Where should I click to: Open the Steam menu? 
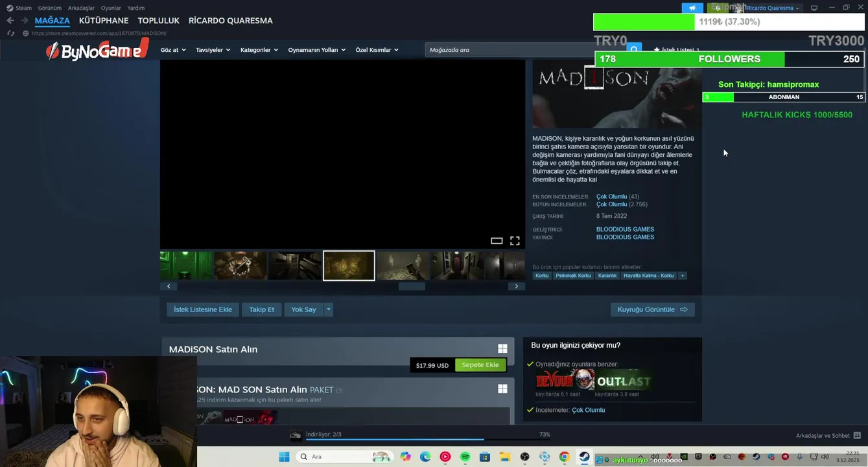(x=19, y=8)
